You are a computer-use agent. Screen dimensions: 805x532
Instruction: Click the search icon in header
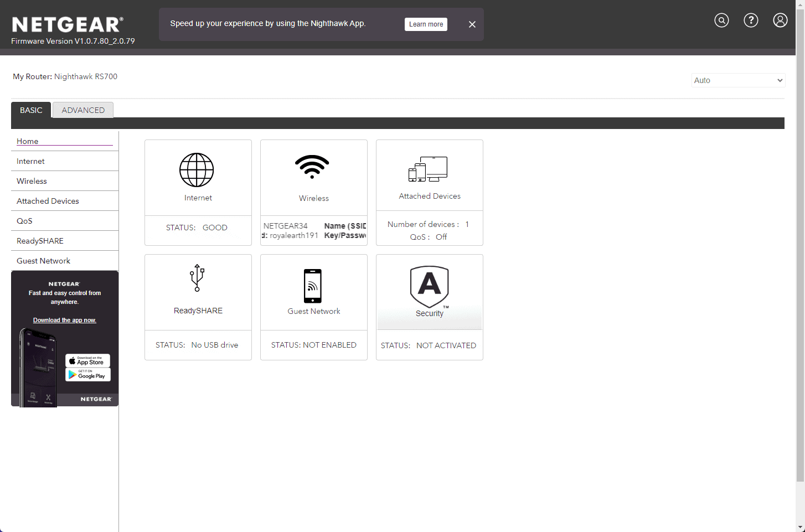pyautogui.click(x=721, y=20)
